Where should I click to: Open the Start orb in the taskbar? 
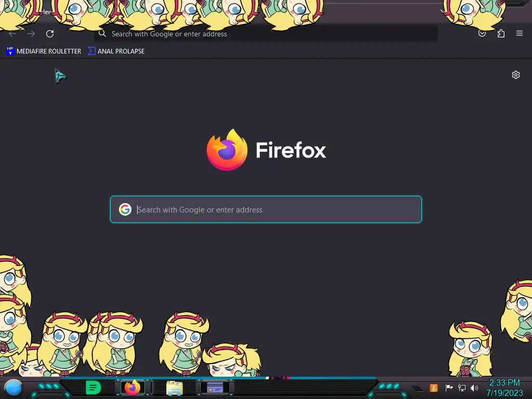(x=13, y=388)
